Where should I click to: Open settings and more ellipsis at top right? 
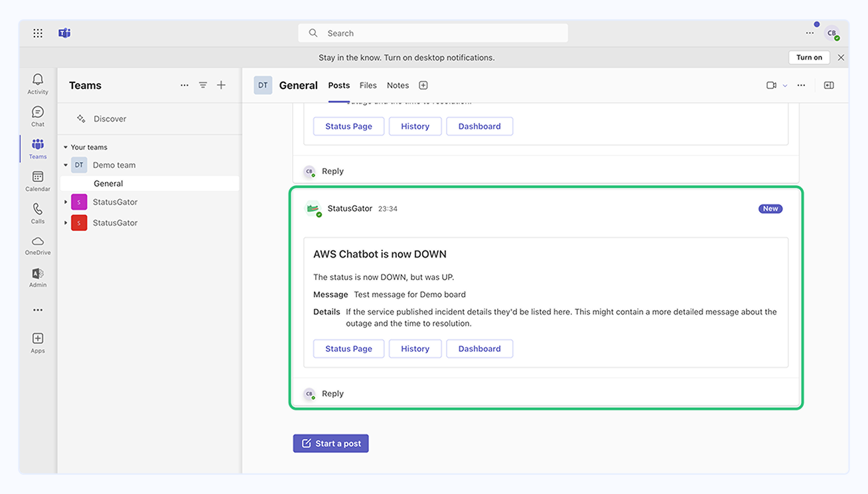click(x=810, y=33)
